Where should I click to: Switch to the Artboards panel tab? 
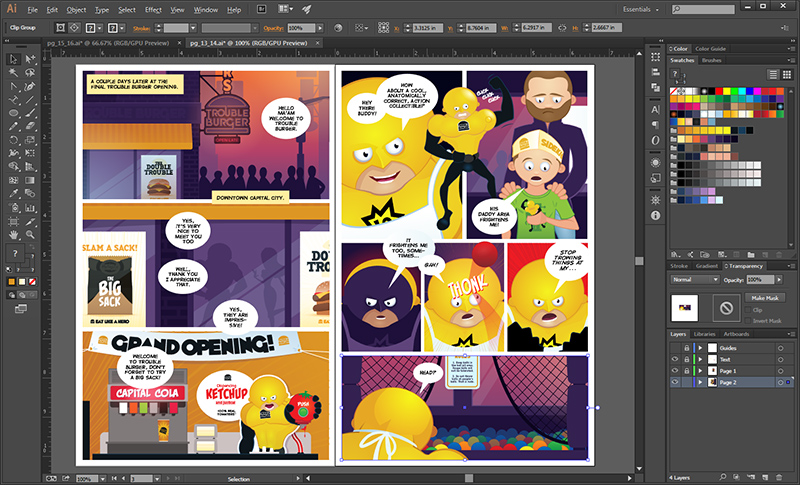(736, 333)
